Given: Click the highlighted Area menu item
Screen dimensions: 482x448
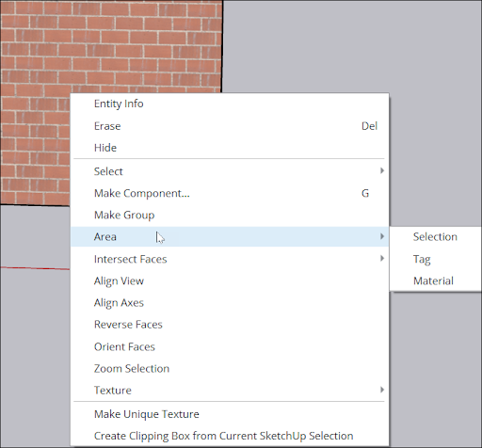Looking at the screenshot, I should pyautogui.click(x=230, y=236).
